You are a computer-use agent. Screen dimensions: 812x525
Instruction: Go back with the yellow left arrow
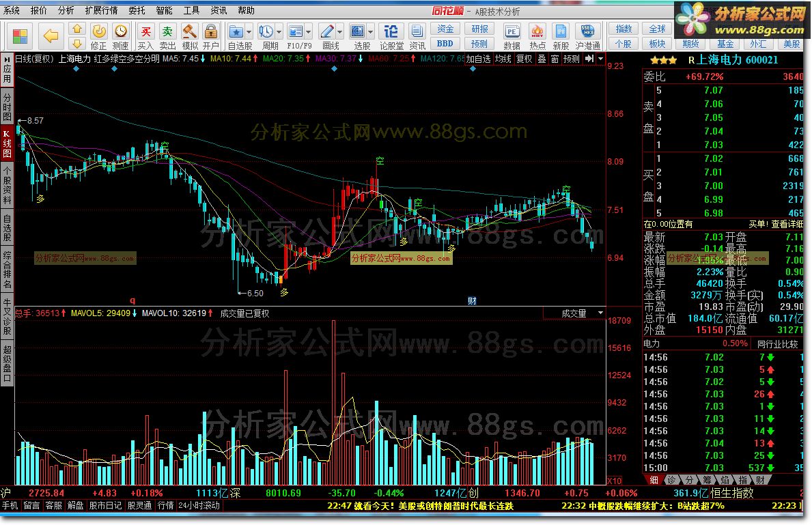(51, 36)
